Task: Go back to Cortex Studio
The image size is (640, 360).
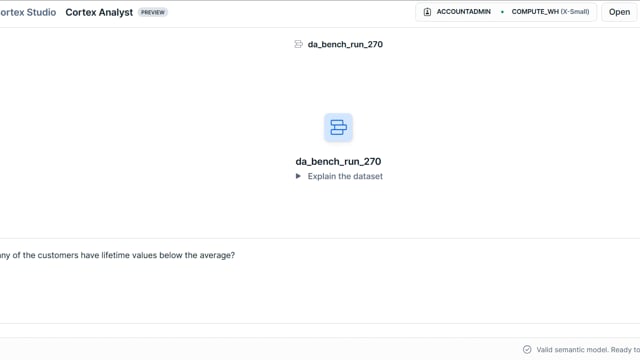Action: tap(28, 12)
